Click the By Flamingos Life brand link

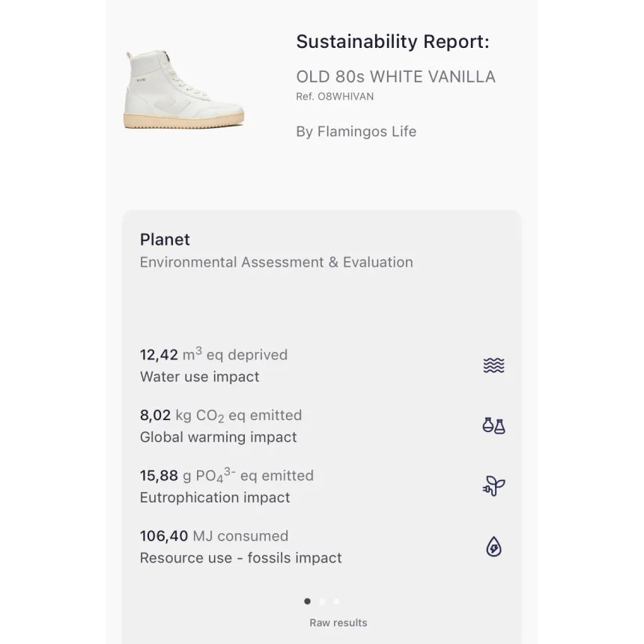(x=356, y=132)
